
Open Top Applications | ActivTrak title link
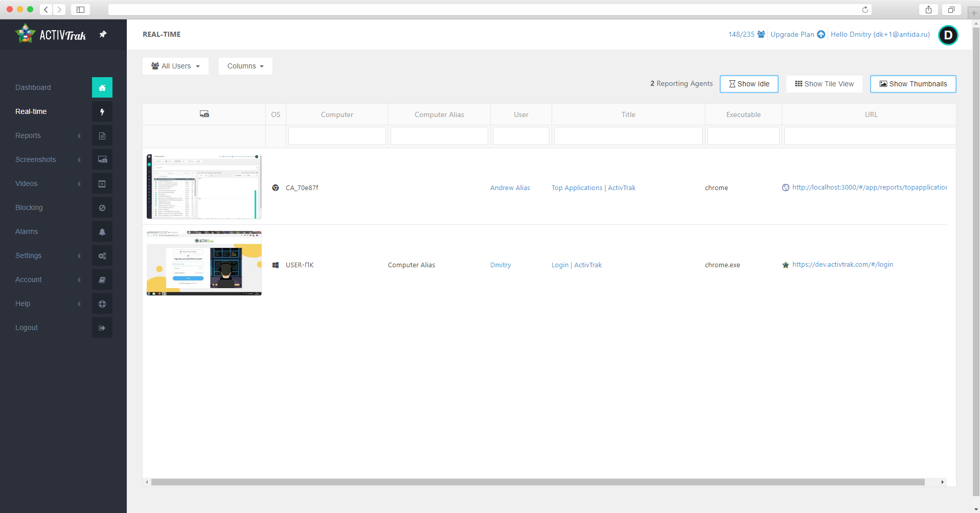(594, 188)
